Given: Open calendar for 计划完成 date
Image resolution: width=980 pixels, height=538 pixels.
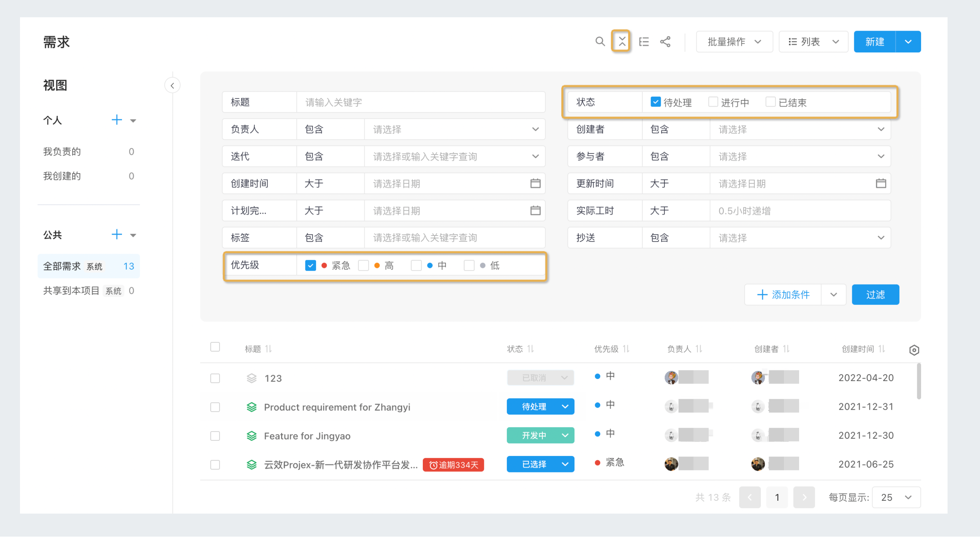Looking at the screenshot, I should [535, 211].
